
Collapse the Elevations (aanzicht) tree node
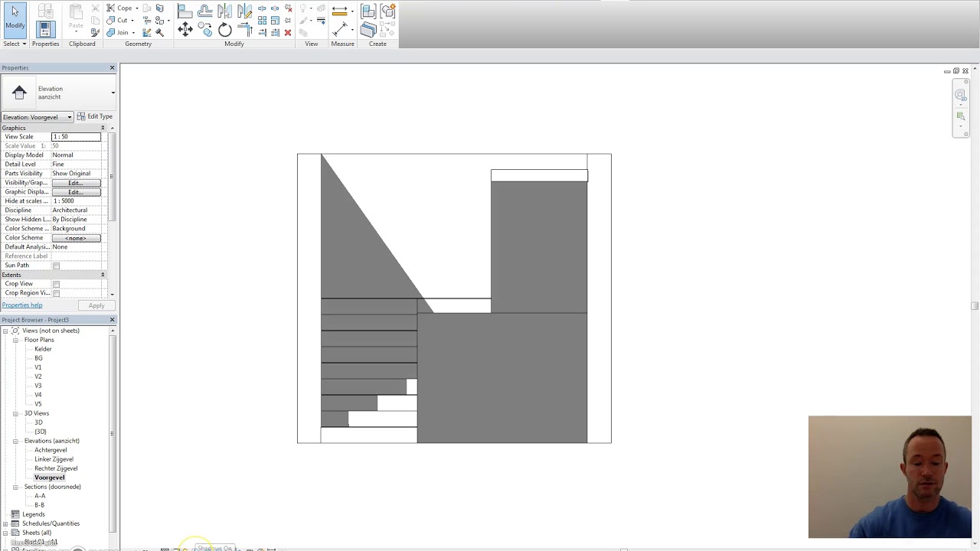(x=15, y=441)
